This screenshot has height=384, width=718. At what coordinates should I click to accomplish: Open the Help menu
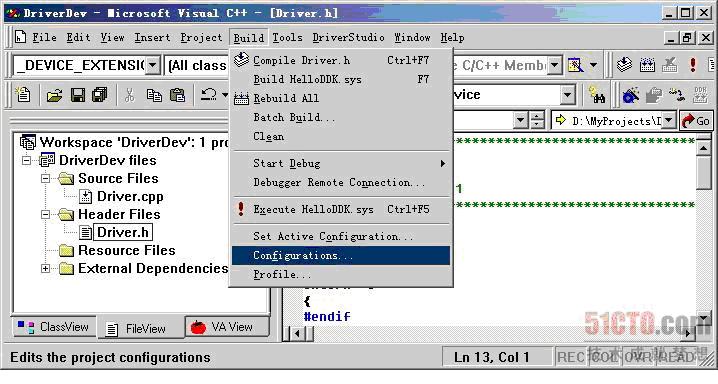pyautogui.click(x=452, y=37)
